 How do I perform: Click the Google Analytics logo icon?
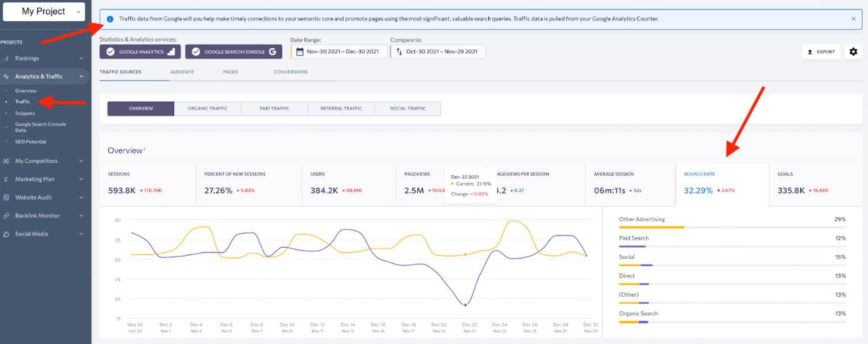pyautogui.click(x=172, y=52)
